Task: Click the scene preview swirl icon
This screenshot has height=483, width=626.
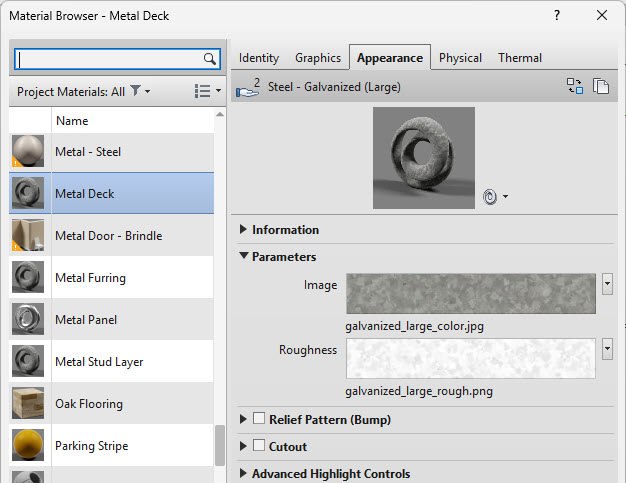Action: pyautogui.click(x=490, y=196)
